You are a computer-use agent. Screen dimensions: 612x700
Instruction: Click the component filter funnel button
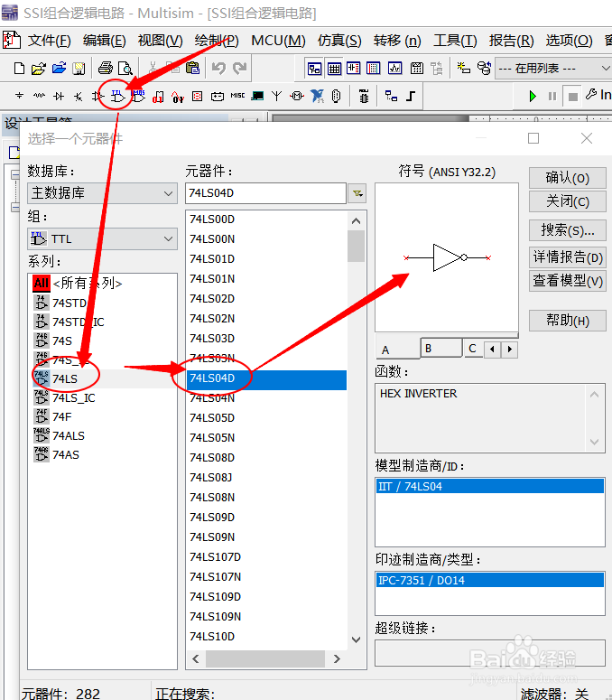(357, 193)
